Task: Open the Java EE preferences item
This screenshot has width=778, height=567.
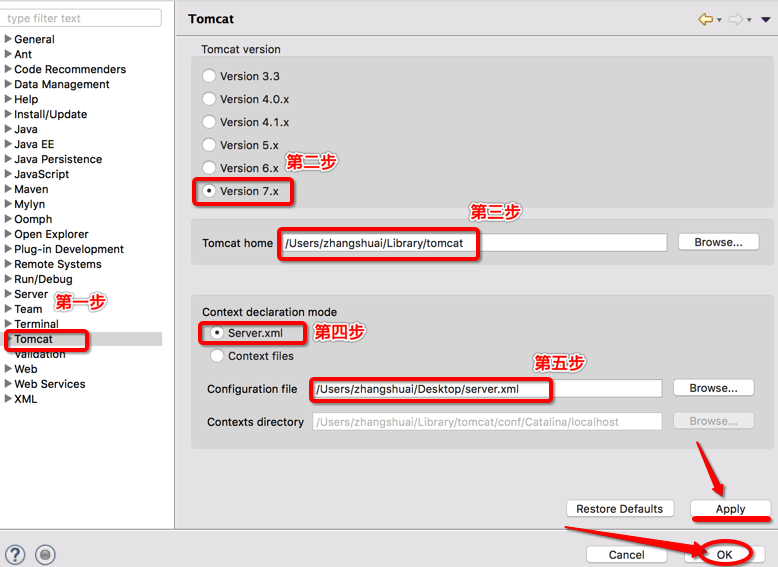Action: pyautogui.click(x=34, y=144)
